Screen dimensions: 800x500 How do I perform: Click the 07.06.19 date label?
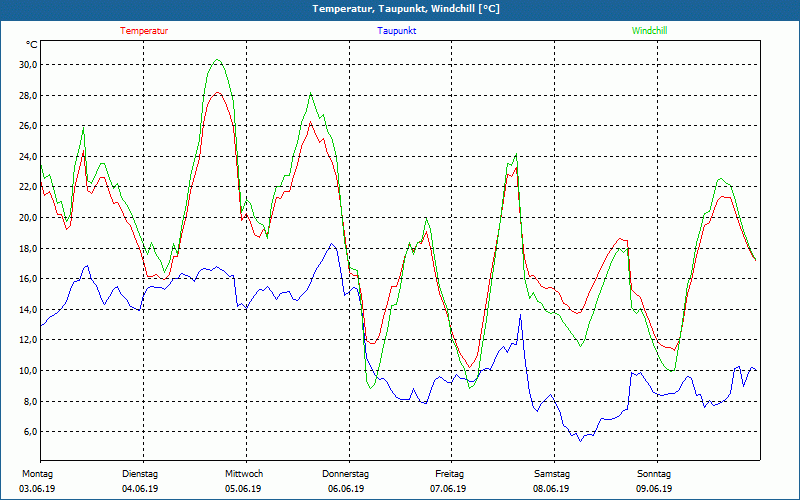tap(448, 489)
